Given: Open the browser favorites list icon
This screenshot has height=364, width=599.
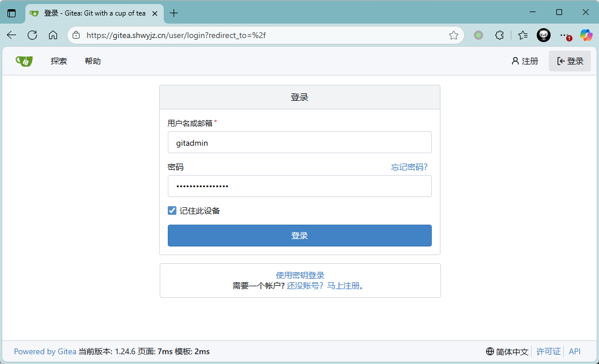Looking at the screenshot, I should click(522, 35).
